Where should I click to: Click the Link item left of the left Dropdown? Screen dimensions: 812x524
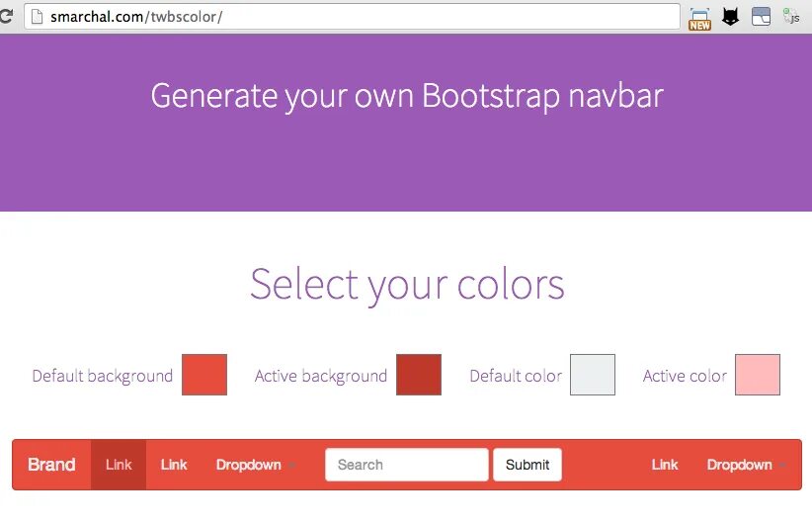click(x=174, y=465)
